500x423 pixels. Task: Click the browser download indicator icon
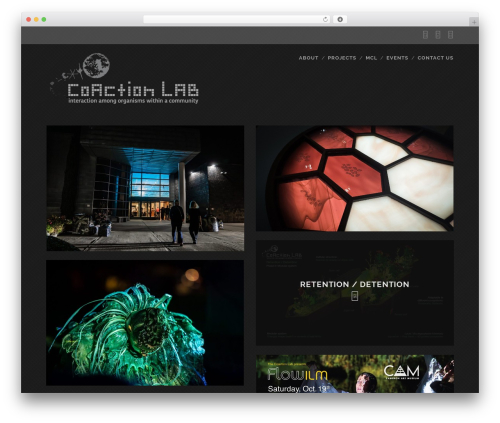(340, 19)
